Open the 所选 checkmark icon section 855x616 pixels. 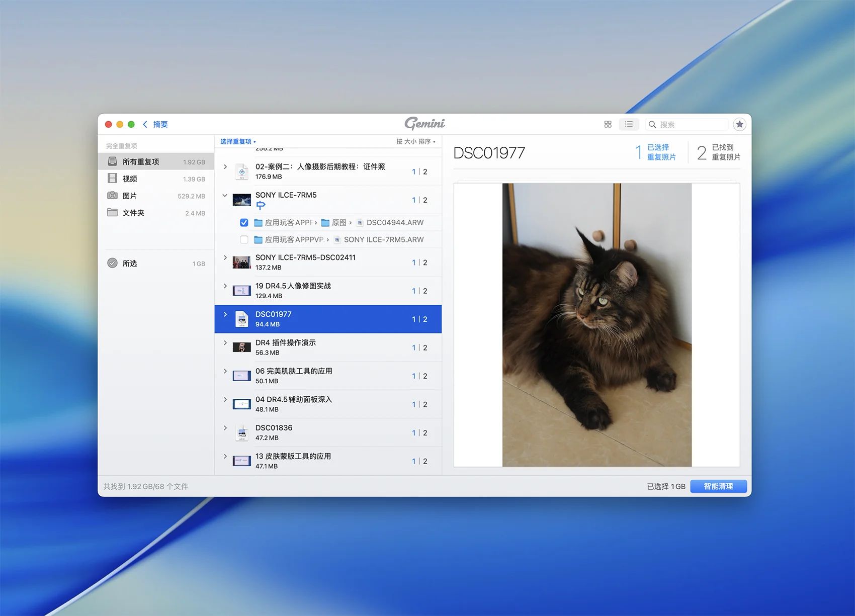point(113,263)
